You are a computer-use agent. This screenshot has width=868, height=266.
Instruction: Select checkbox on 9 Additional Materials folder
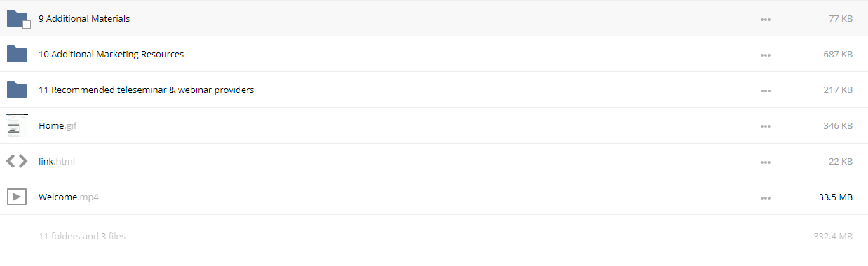(x=27, y=24)
